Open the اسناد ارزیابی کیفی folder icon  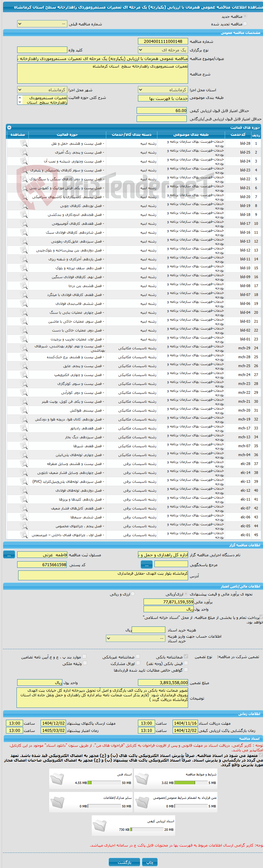point(100,825)
